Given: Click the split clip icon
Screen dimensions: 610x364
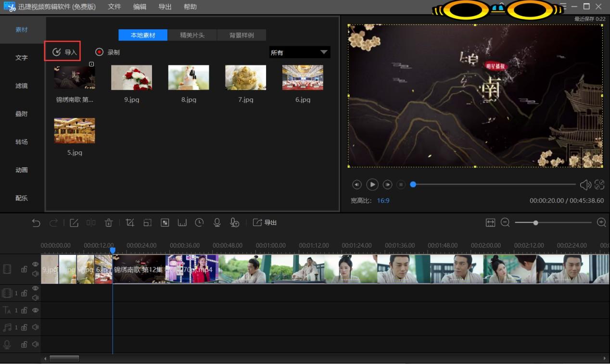Looking at the screenshot, I should (x=91, y=223).
